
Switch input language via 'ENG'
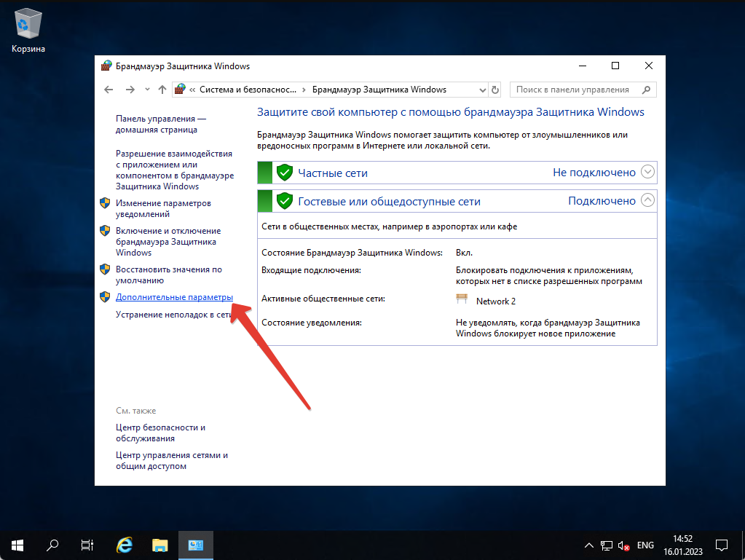click(x=645, y=545)
